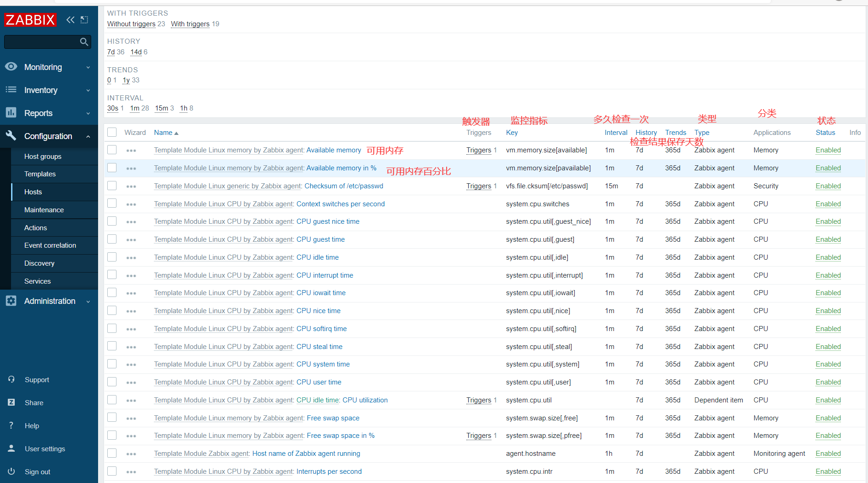Open Triggers link for Free swap space in %
The height and width of the screenshot is (483, 868).
[479, 436]
